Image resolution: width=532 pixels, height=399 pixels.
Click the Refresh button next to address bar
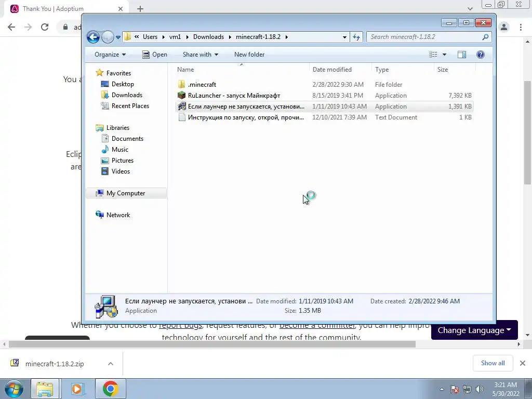pyautogui.click(x=356, y=37)
